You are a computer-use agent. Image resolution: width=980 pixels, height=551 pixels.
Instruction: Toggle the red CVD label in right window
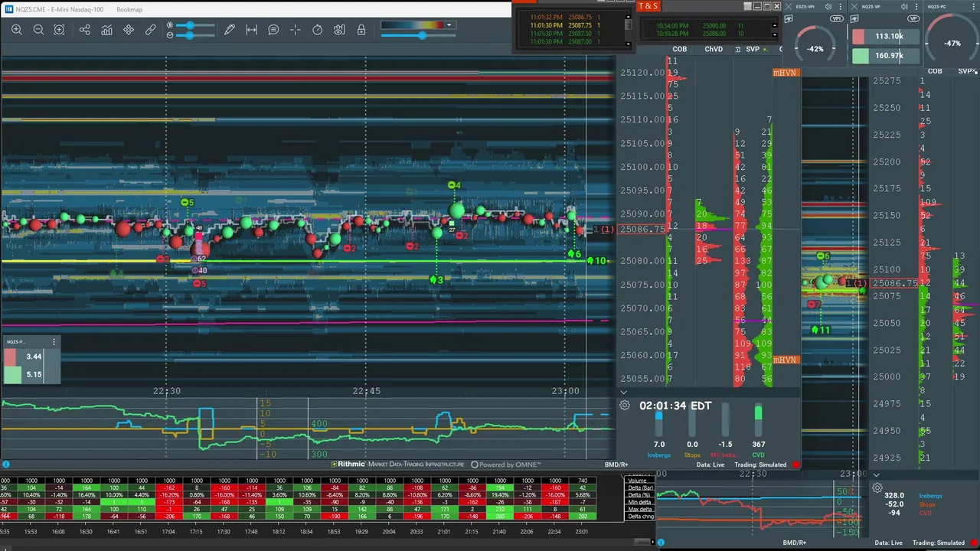pos(926,513)
